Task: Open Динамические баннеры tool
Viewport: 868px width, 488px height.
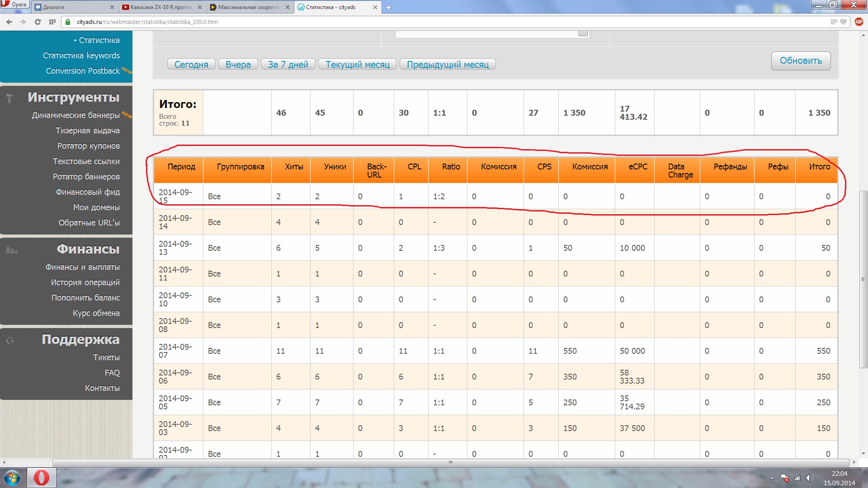Action: (x=75, y=115)
